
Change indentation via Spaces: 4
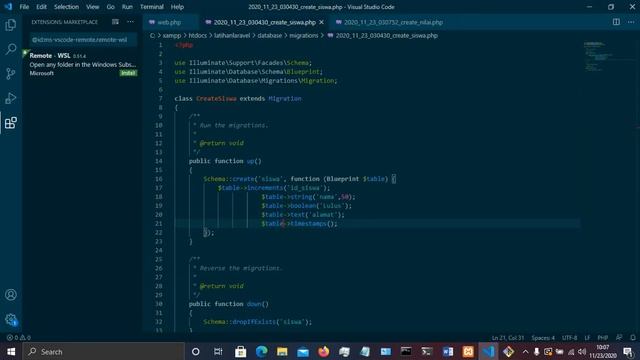pos(543,338)
